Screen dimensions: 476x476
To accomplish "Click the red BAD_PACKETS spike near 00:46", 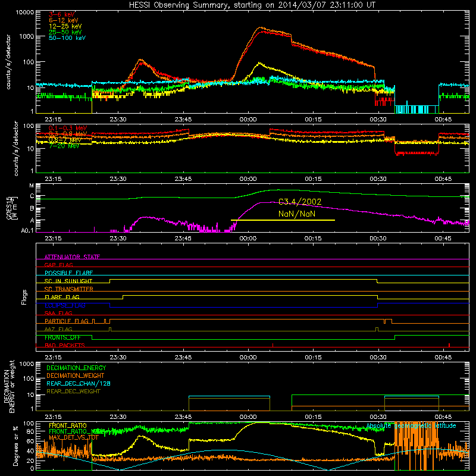I will (x=449, y=345).
